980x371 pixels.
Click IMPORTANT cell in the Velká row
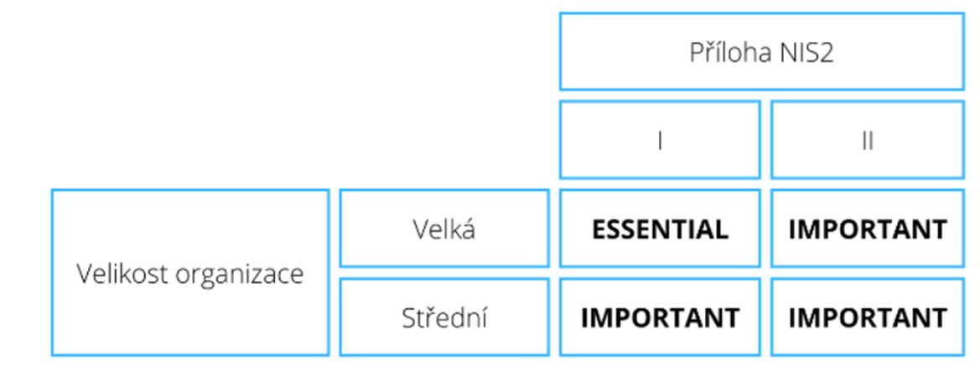coord(867,229)
